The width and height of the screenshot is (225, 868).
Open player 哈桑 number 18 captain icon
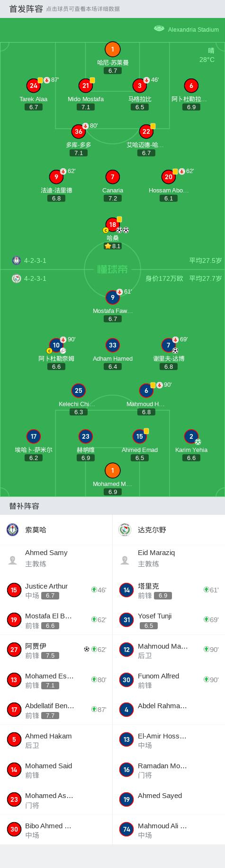pos(112,225)
